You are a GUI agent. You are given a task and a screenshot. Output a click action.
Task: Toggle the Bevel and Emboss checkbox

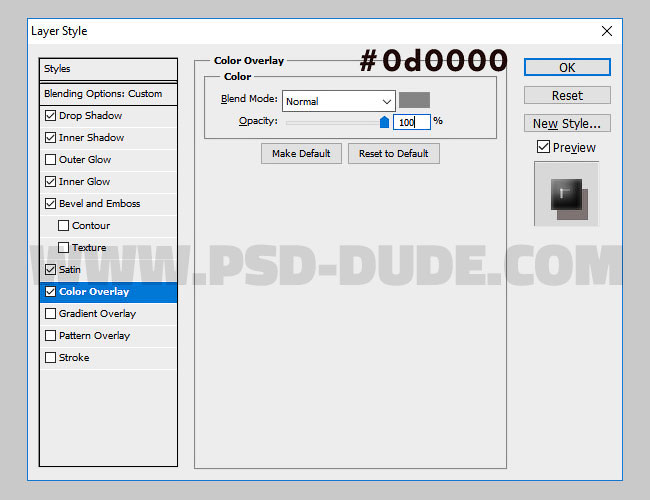(x=50, y=203)
